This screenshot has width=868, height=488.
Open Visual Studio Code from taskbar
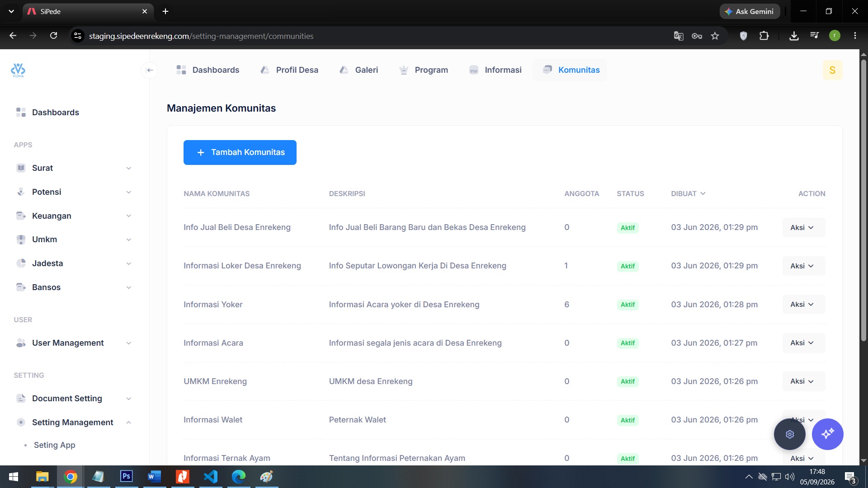[211, 477]
